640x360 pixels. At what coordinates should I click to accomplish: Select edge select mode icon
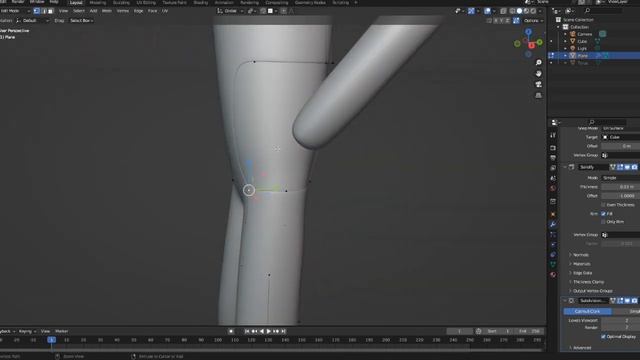44,11
